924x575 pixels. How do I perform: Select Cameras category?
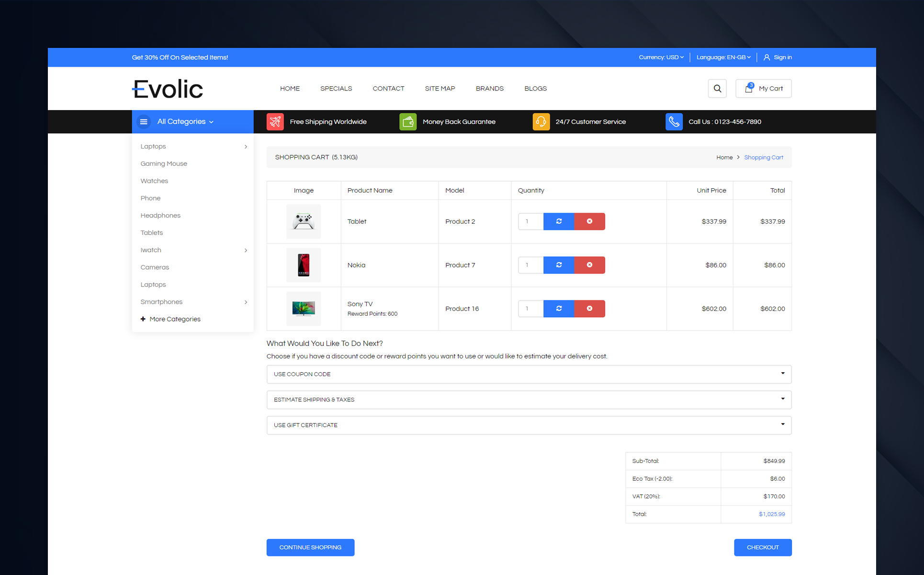(155, 267)
